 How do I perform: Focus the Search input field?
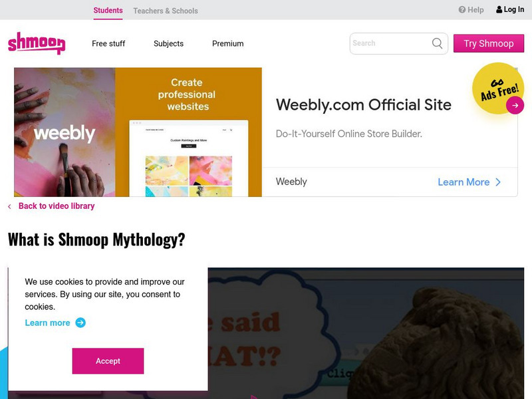(x=390, y=43)
